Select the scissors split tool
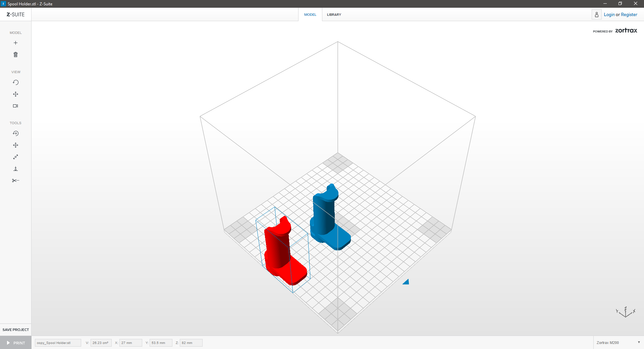The width and height of the screenshot is (644, 349). point(15,181)
